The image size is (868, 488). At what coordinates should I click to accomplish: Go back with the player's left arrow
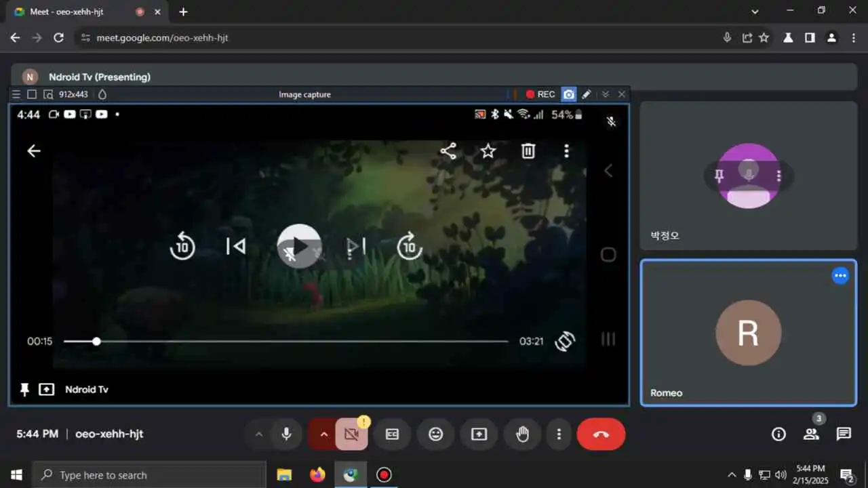(34, 151)
